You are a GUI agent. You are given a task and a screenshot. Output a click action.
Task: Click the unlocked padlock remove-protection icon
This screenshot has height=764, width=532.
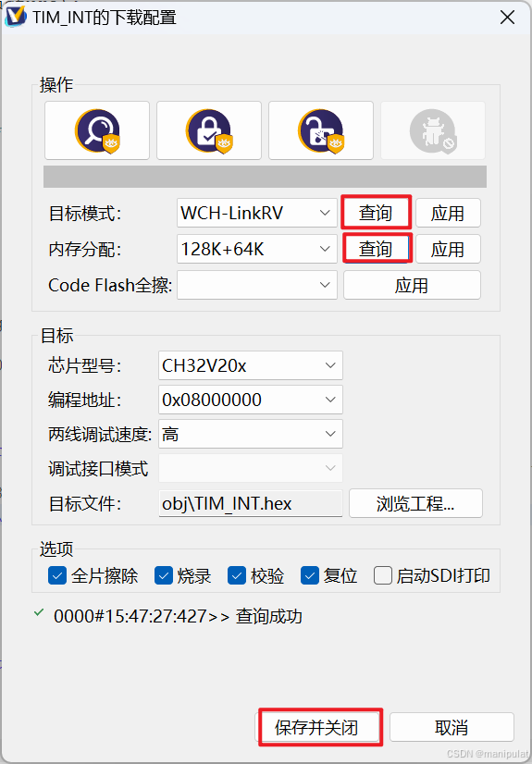321,130
